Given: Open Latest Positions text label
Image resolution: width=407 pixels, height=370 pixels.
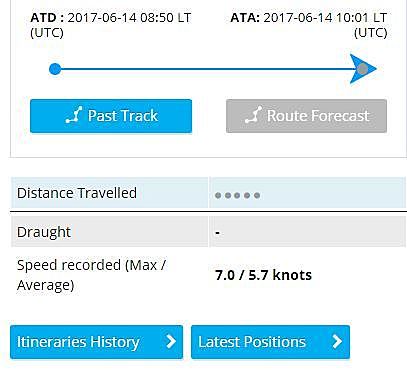Looking at the screenshot, I should pyautogui.click(x=252, y=342).
